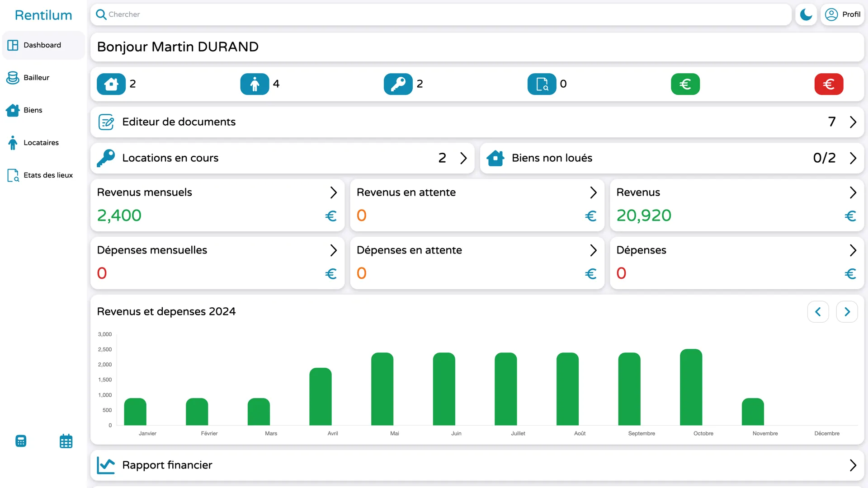868x488 pixels.
Task: Click the Locataires person icon in sidebar
Action: 13,143
